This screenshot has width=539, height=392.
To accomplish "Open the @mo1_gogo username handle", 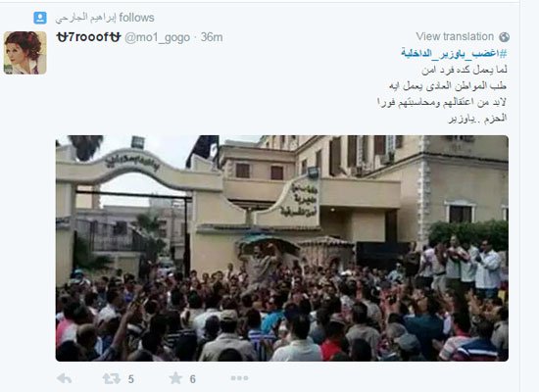I will [157, 37].
